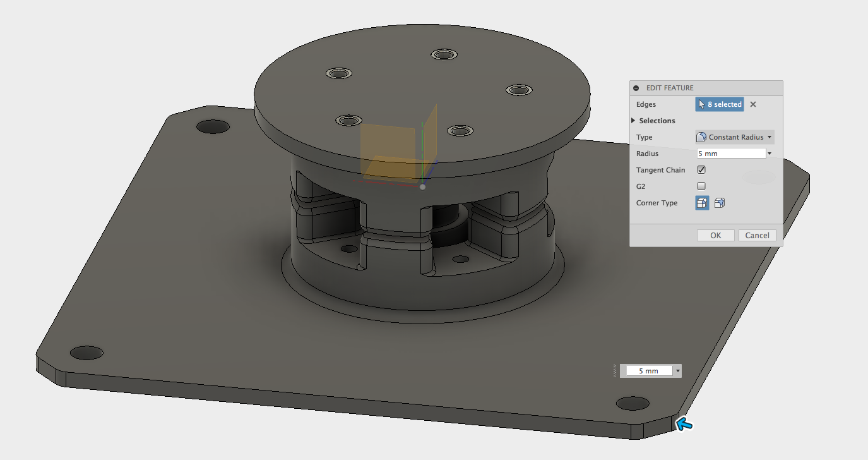The width and height of the screenshot is (868, 460).
Task: Click the Radius input field in dialog
Action: point(731,154)
